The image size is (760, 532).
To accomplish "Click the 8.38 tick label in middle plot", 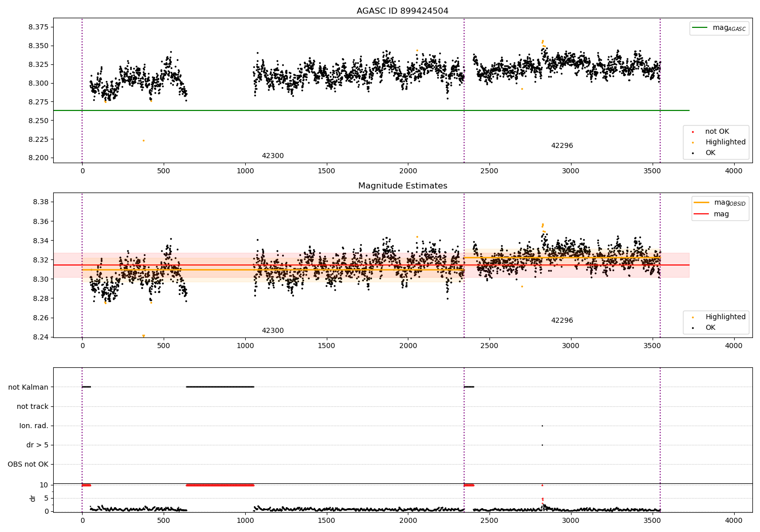I will click(41, 202).
